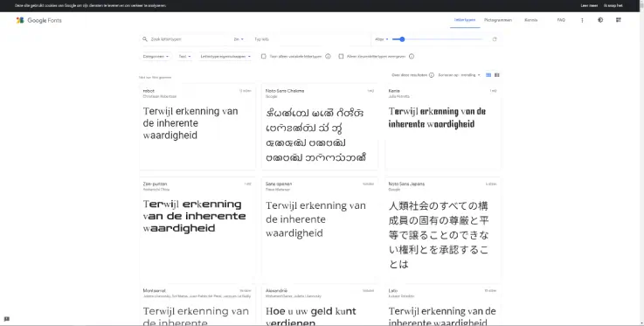Open the font size dropdown beside slider

382,39
